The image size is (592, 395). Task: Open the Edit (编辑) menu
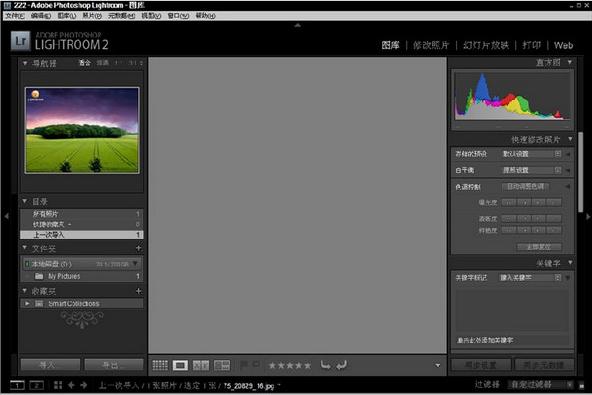coord(41,15)
